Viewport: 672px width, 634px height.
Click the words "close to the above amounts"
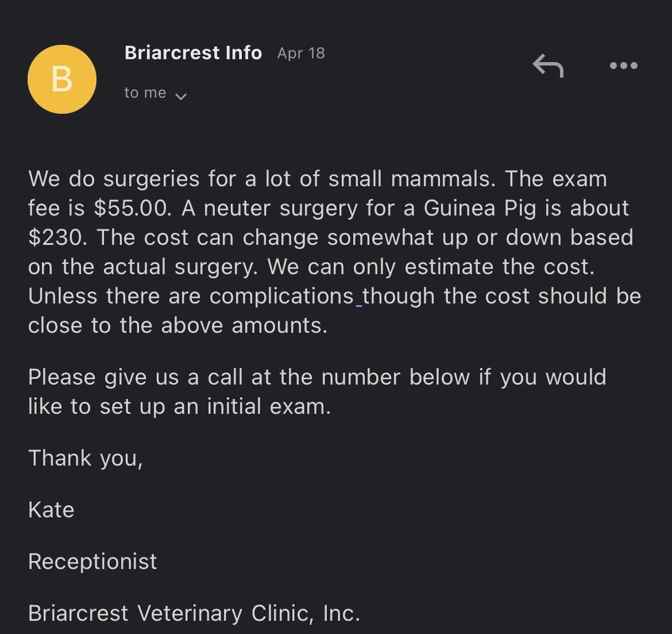point(177,325)
